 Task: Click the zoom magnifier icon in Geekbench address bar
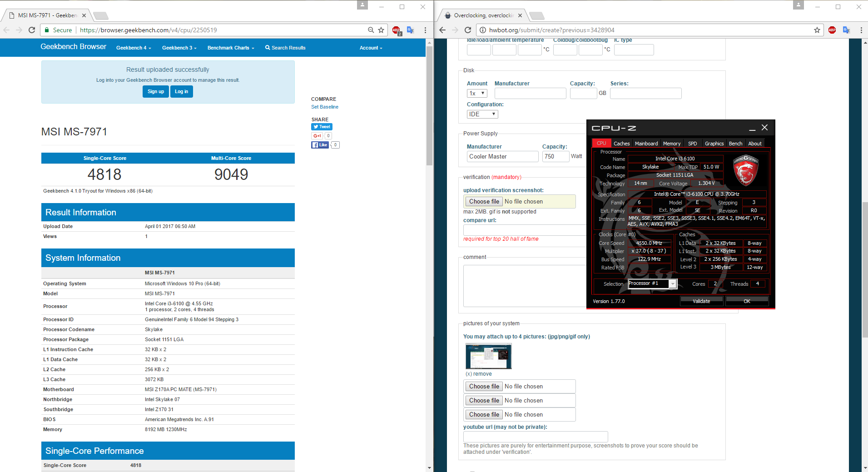pos(371,30)
